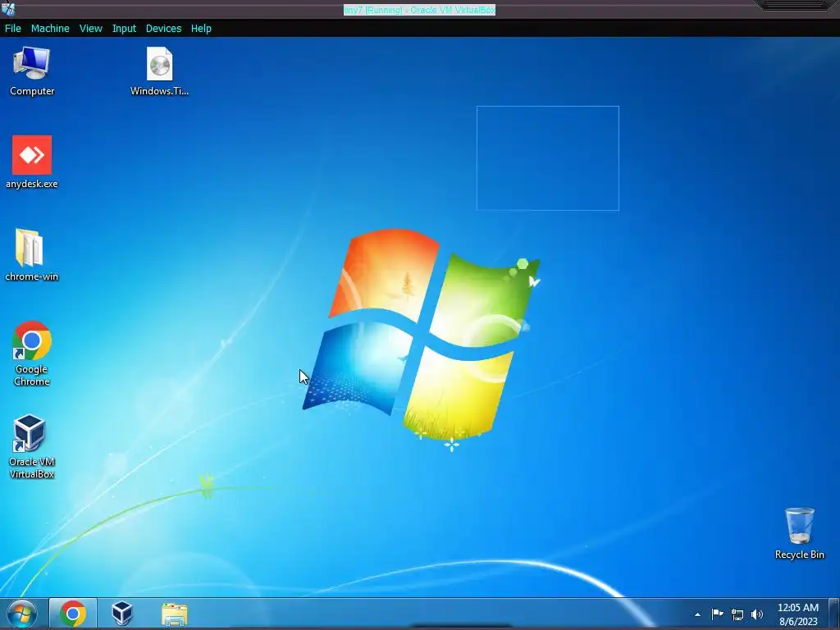Open Windows Explorer from the taskbar
This screenshot has width=840, height=630.
click(x=174, y=614)
